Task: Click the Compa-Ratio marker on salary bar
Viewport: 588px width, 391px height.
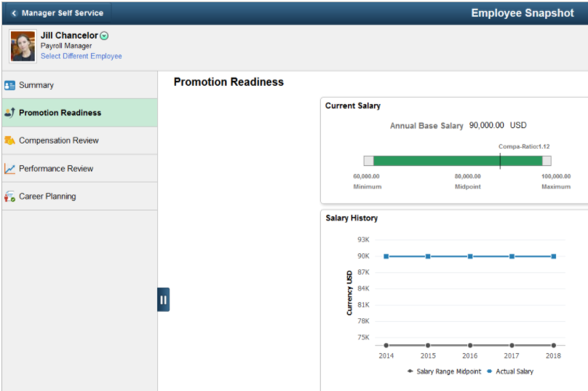Action: pyautogui.click(x=500, y=161)
